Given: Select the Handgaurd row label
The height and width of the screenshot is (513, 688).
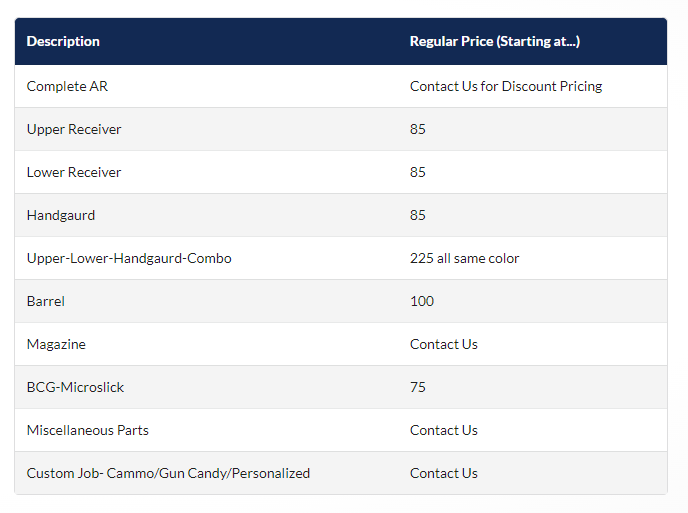Looking at the screenshot, I should (x=61, y=215).
